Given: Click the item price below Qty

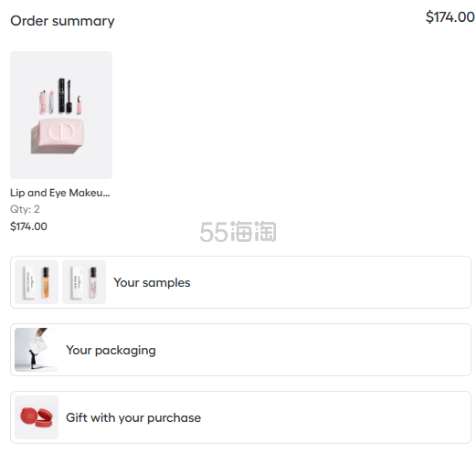Looking at the screenshot, I should [28, 226].
